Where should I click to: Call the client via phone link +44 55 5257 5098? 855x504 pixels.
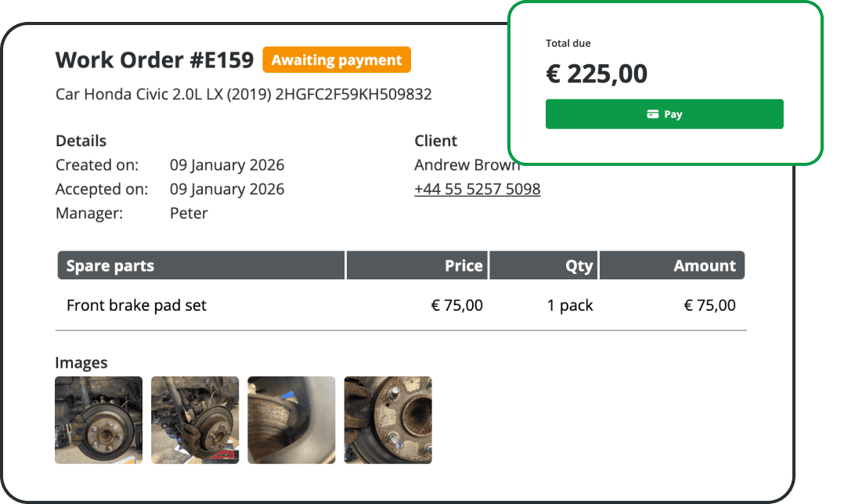[x=477, y=189]
